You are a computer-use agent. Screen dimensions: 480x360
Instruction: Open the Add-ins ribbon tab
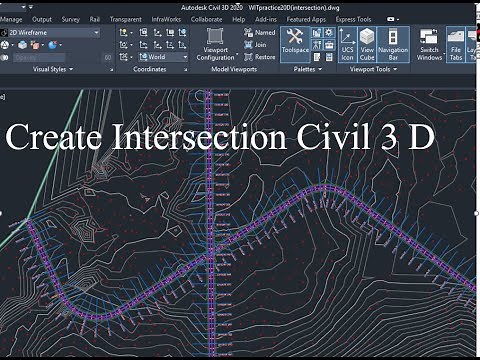click(266, 19)
